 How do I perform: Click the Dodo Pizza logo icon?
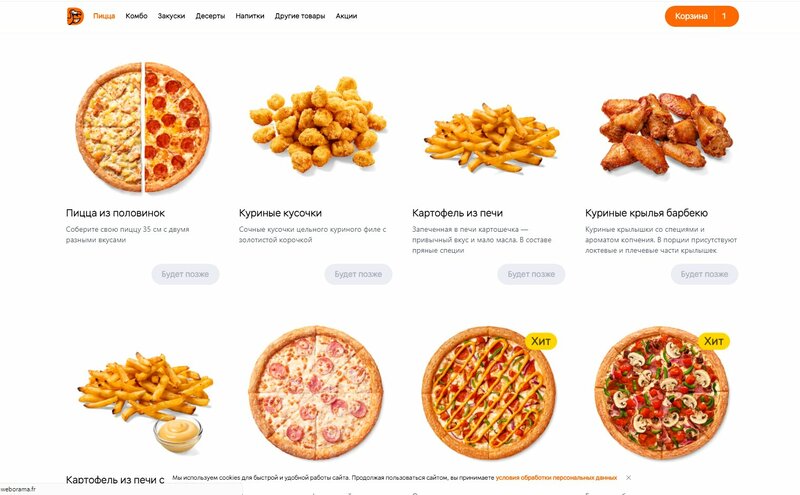[75, 16]
